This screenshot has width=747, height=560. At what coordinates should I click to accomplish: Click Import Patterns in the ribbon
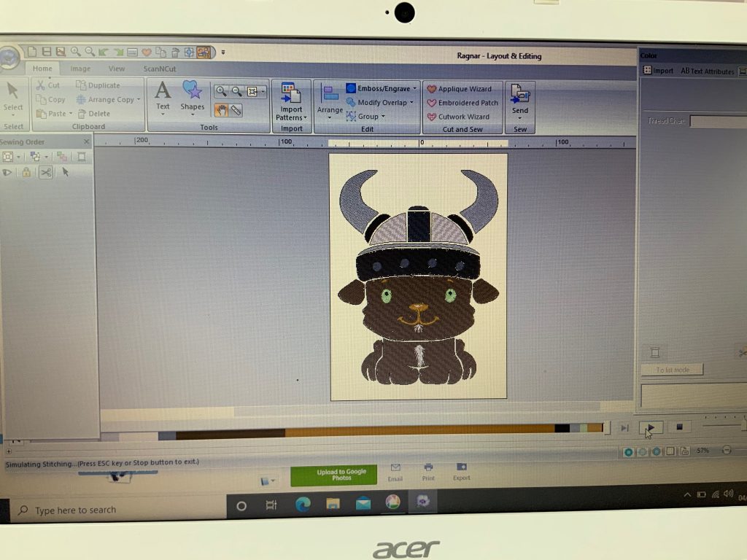(291, 102)
